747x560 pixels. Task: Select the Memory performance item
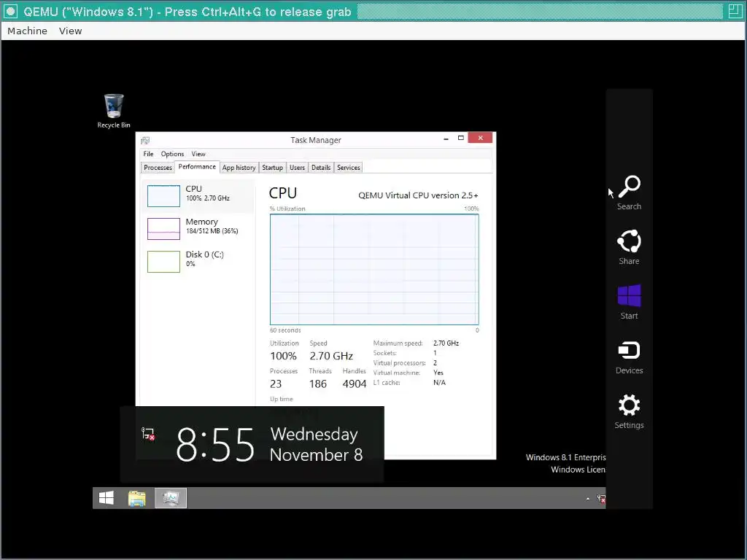[x=198, y=228]
